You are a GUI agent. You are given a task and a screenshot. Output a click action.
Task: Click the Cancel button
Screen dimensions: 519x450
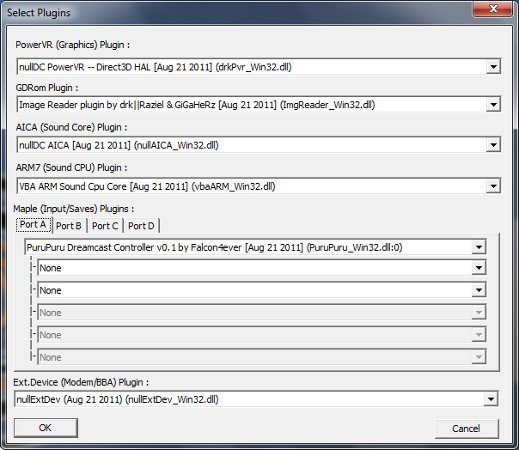467,428
